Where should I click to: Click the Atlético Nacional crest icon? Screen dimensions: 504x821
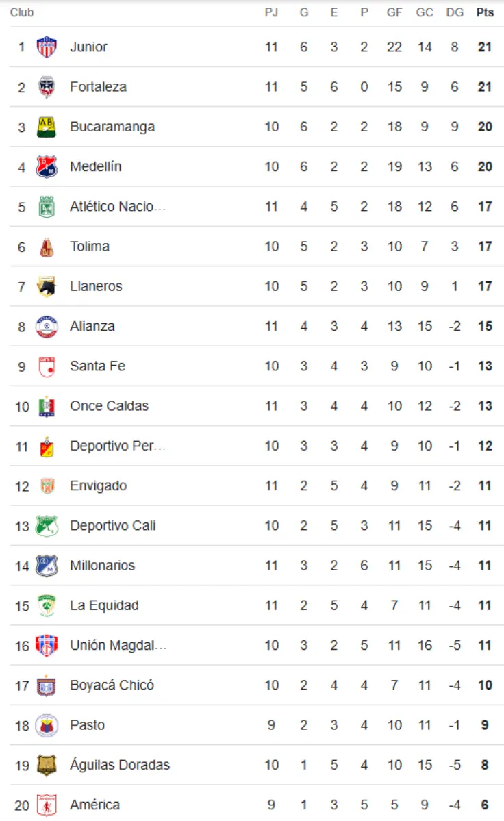click(47, 207)
